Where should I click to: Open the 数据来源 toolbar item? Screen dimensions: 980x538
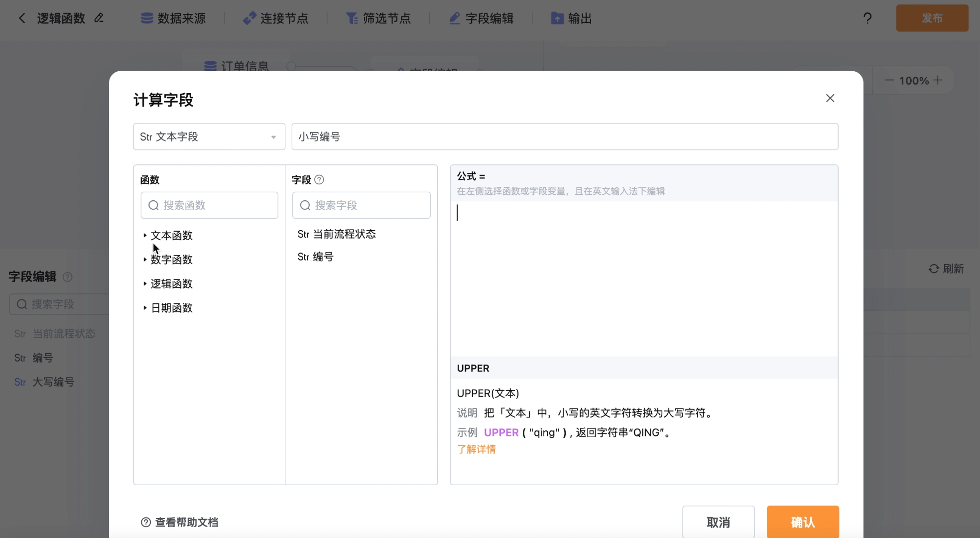[173, 18]
